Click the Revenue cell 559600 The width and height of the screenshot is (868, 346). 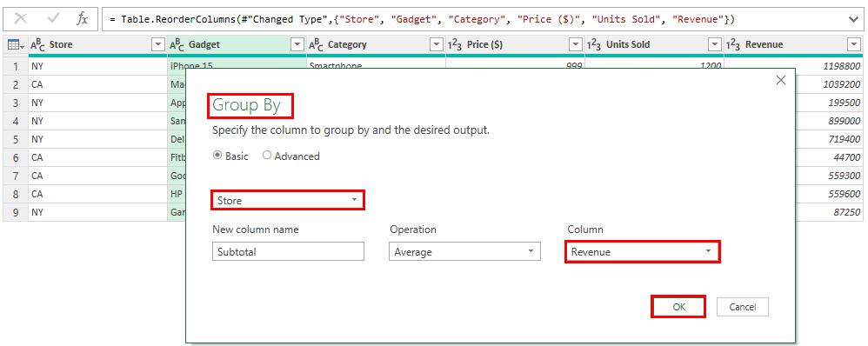(x=829, y=195)
